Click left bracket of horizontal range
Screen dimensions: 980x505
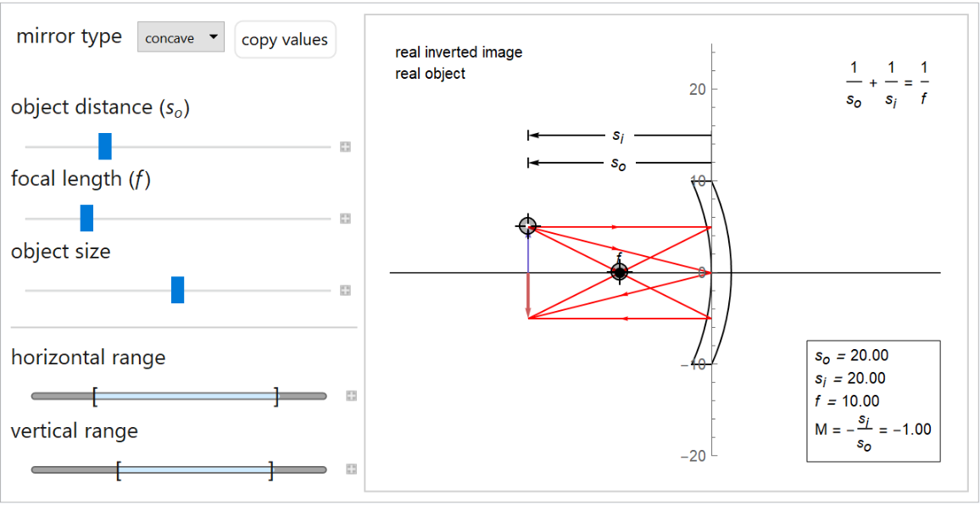pyautogui.click(x=95, y=396)
